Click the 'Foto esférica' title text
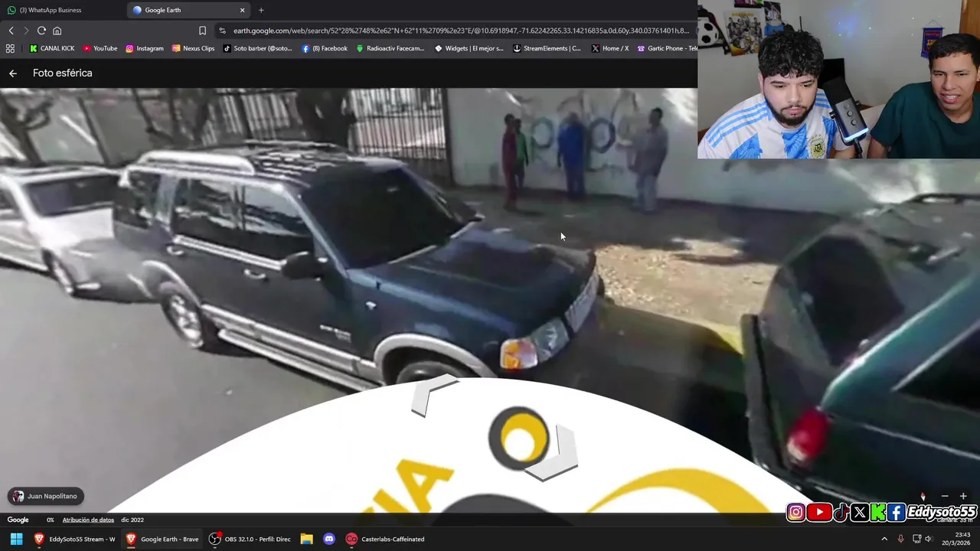 point(62,73)
